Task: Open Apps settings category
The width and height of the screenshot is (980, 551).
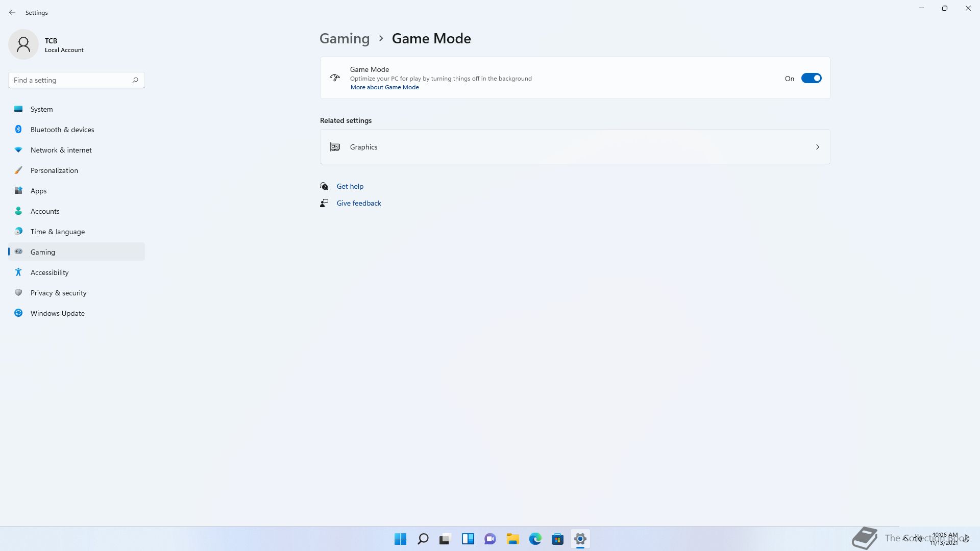Action: coord(77,191)
